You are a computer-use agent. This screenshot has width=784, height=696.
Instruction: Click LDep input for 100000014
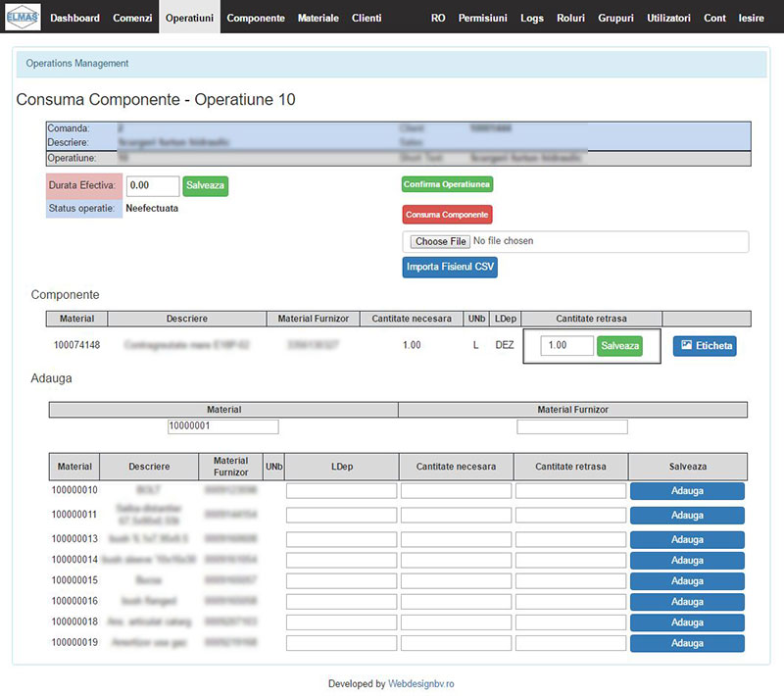pyautogui.click(x=341, y=561)
